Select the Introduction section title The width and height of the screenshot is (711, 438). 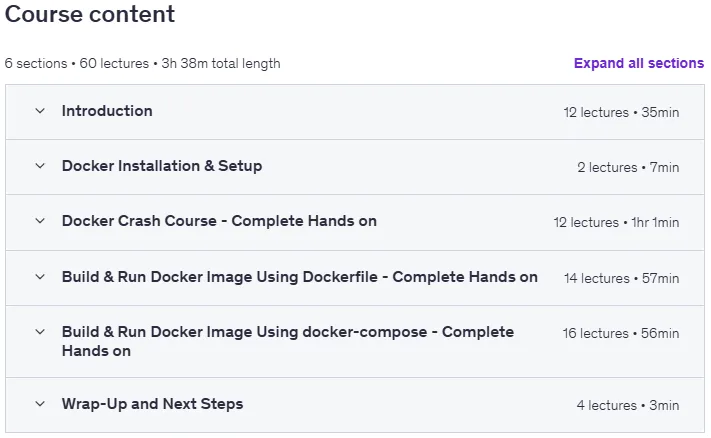point(107,111)
